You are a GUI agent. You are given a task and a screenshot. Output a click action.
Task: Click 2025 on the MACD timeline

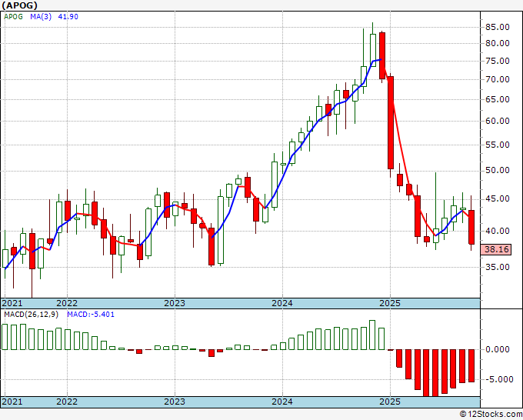[390, 402]
